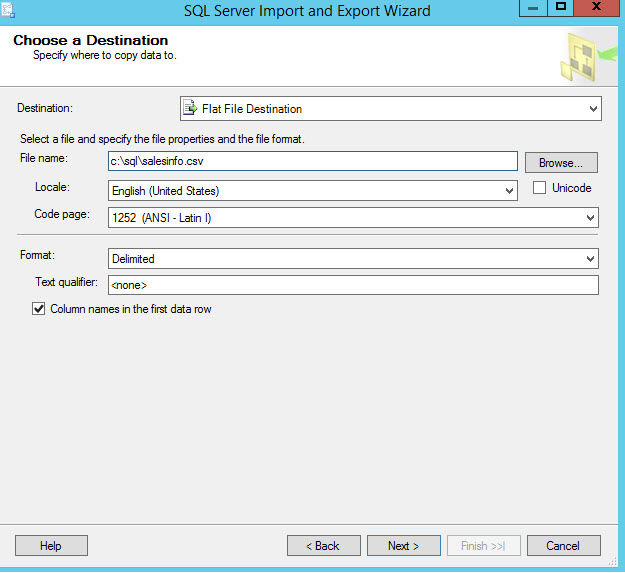
Task: Click the Flat File Destination icon
Action: (x=191, y=108)
